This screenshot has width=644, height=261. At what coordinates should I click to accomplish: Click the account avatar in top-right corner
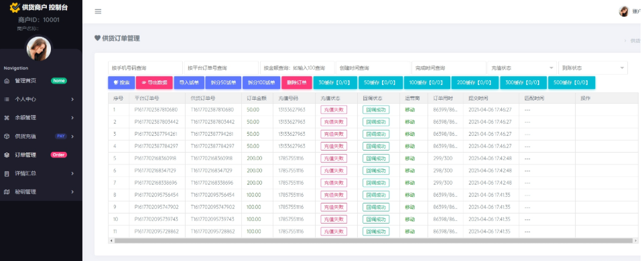(x=624, y=11)
